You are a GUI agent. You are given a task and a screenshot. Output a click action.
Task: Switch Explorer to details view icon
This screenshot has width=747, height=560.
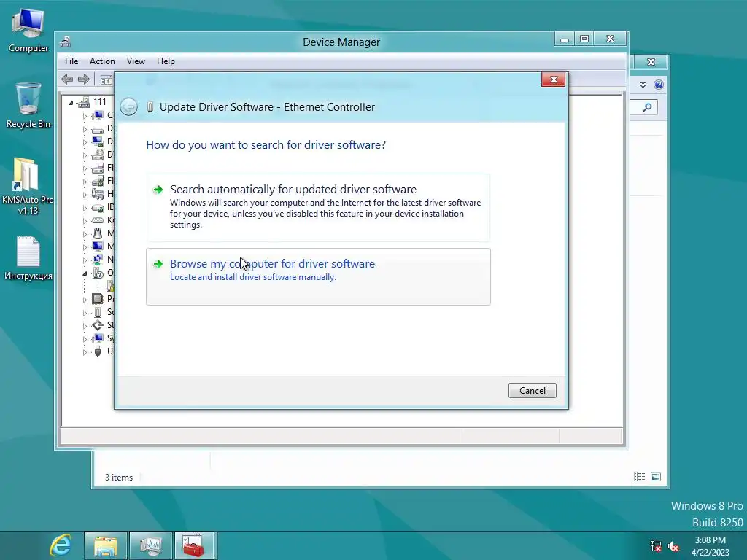point(639,477)
